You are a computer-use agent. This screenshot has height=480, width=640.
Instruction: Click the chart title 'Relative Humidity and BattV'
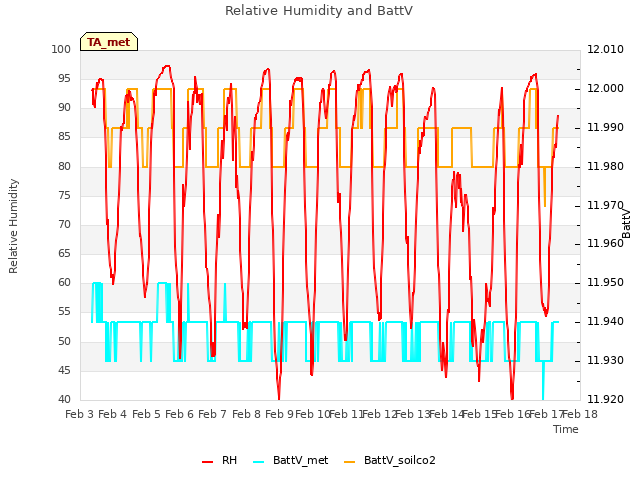[319, 11]
